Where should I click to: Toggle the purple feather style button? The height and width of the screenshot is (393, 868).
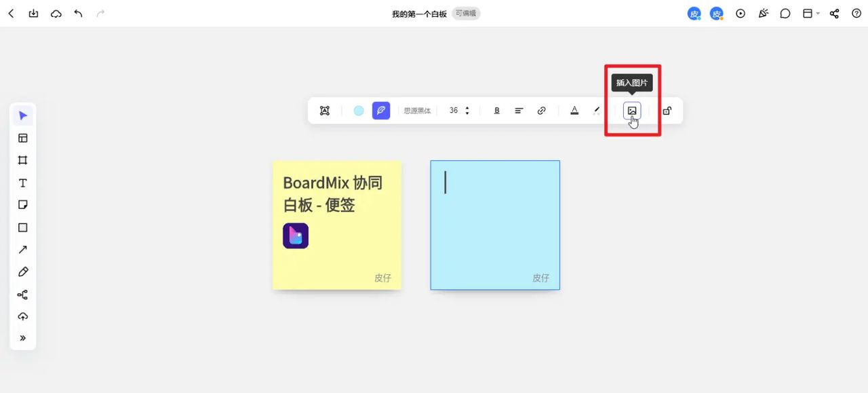[x=381, y=111]
